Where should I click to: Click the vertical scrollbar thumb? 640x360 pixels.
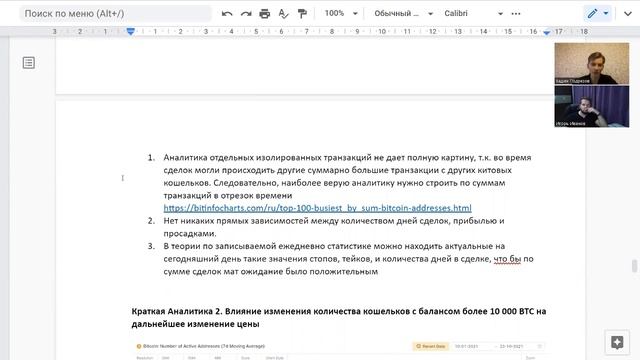pos(634,266)
